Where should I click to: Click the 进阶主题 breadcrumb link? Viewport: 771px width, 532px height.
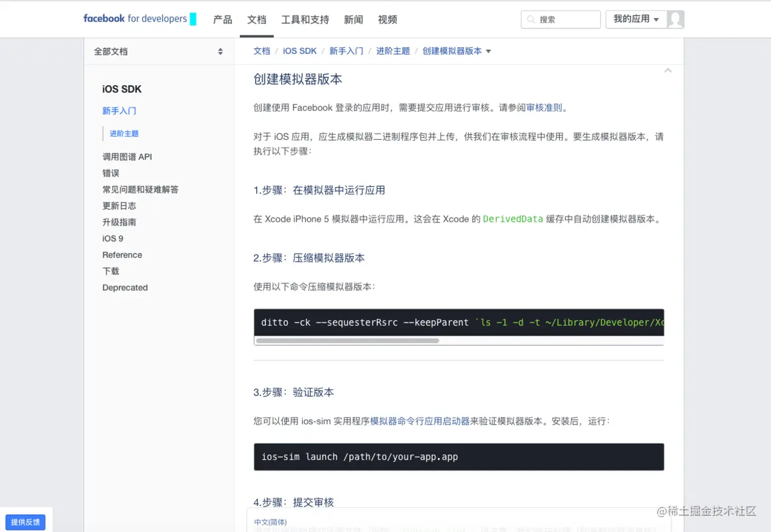(x=393, y=51)
